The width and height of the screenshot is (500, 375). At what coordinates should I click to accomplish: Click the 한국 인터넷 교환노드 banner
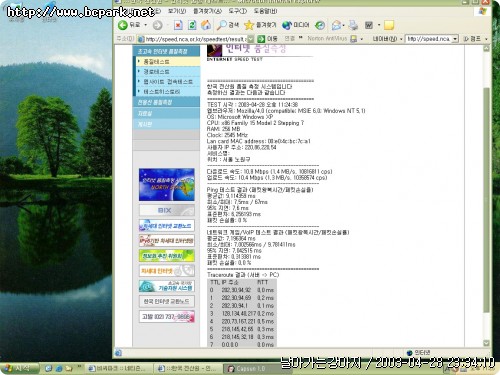pyautogui.click(x=167, y=301)
